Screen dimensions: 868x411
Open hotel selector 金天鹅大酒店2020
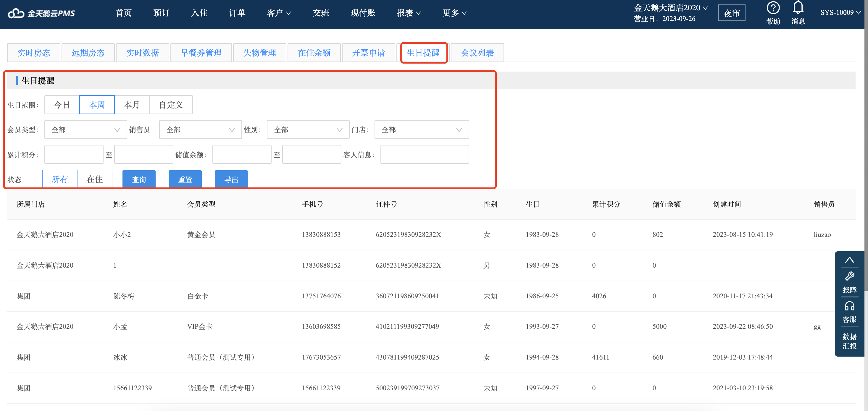click(671, 8)
